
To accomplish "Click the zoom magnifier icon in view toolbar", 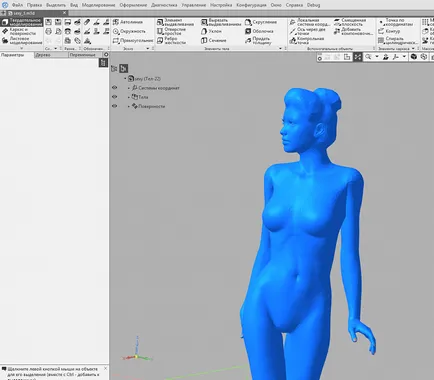I will coord(368,57).
